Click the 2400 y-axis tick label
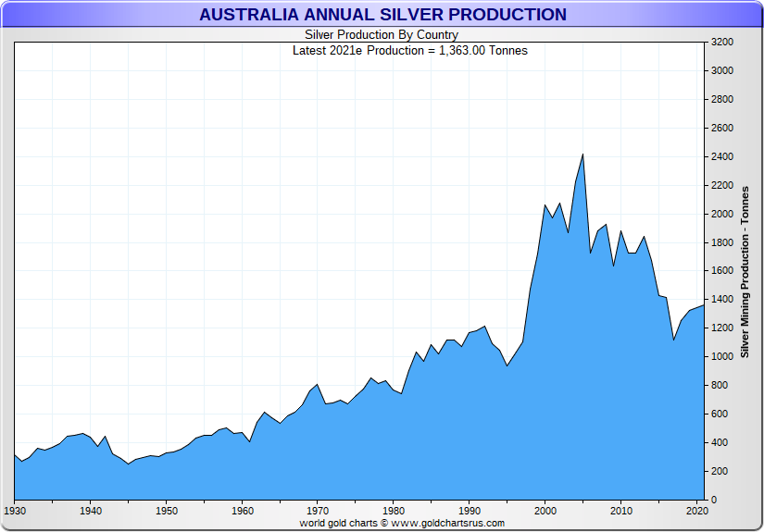 coord(722,157)
